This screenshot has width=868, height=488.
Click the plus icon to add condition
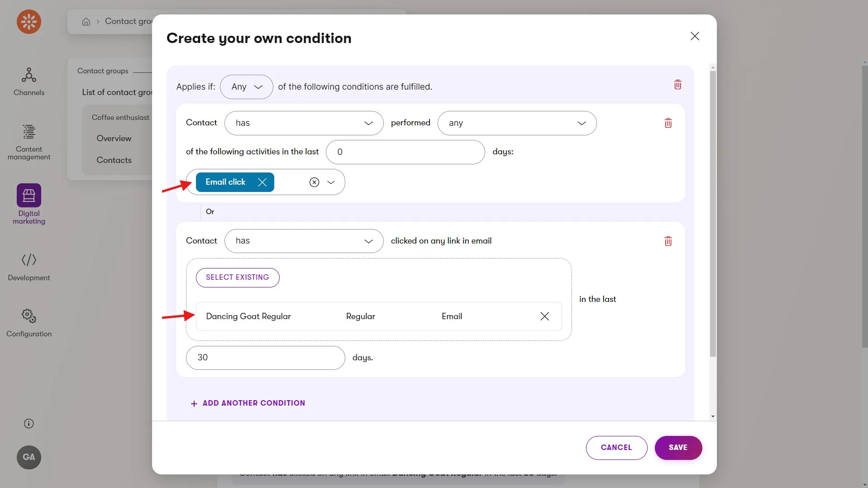click(x=194, y=403)
